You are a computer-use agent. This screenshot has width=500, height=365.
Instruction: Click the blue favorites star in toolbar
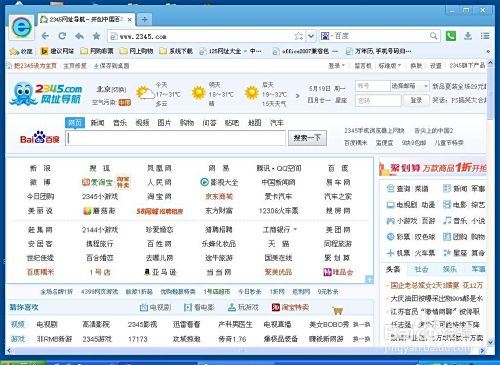pyautogui.click(x=96, y=36)
